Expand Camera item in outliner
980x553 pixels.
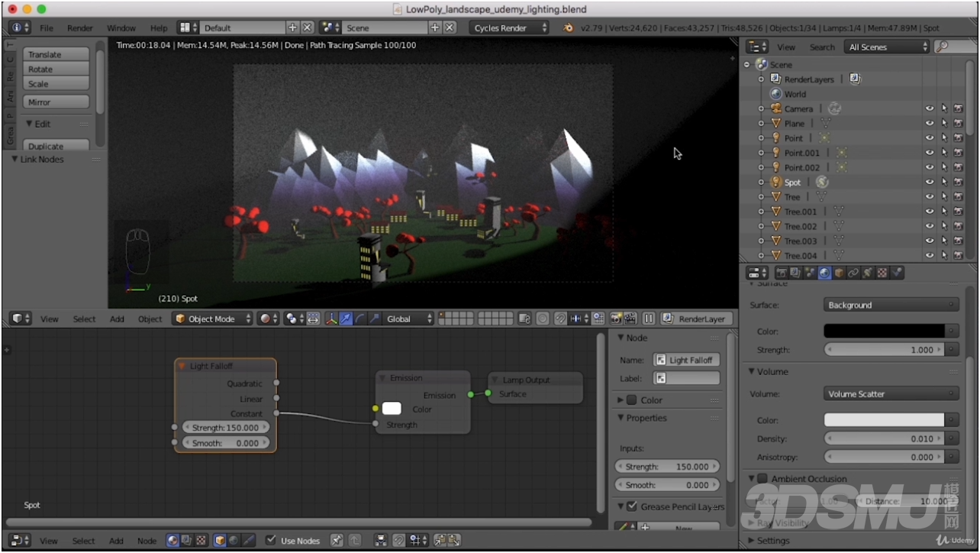point(761,109)
